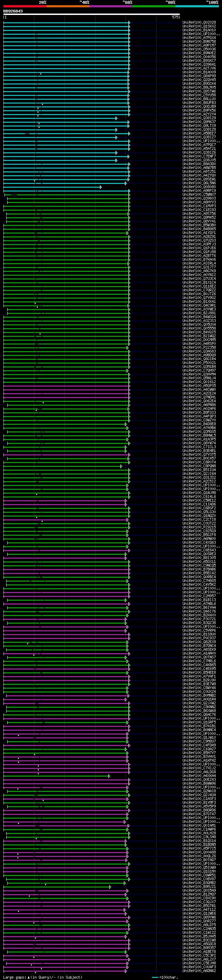Select the UniRef100_B8LM05 label
The image size is (222, 980).
click(199, 88)
